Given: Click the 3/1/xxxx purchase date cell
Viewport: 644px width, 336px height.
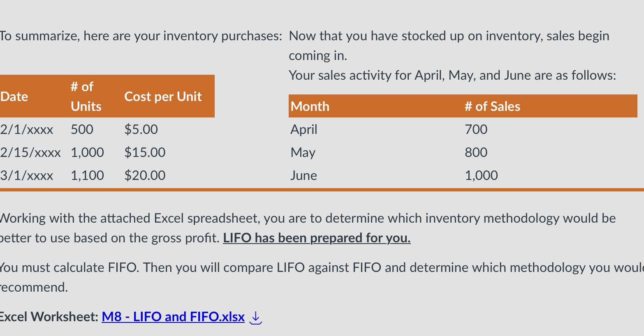Looking at the screenshot, I should (x=27, y=175).
